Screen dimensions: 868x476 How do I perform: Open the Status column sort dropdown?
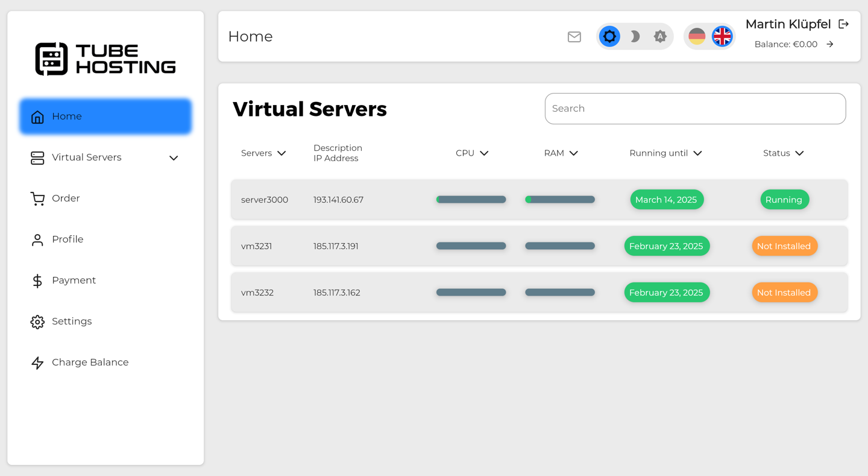tap(799, 153)
